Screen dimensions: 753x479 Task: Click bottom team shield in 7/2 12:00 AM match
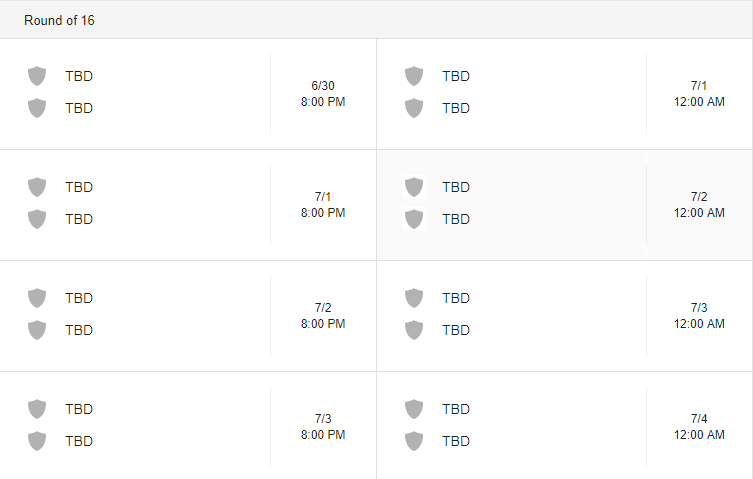pos(414,219)
